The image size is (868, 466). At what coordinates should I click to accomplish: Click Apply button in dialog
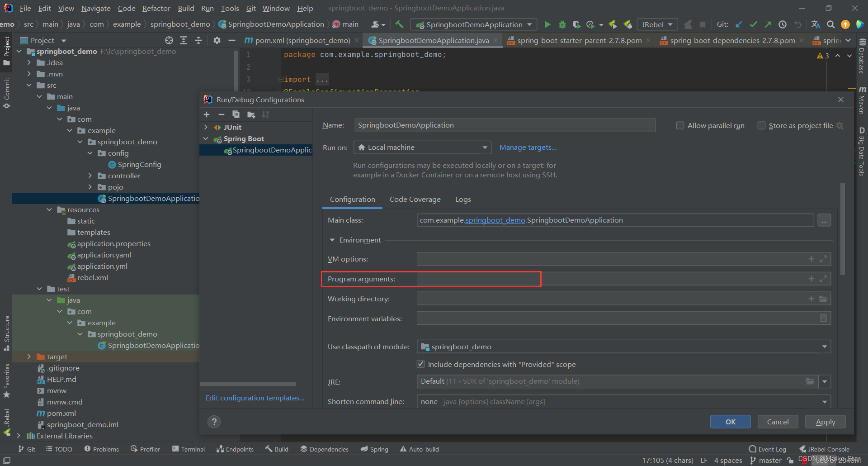coord(826,422)
